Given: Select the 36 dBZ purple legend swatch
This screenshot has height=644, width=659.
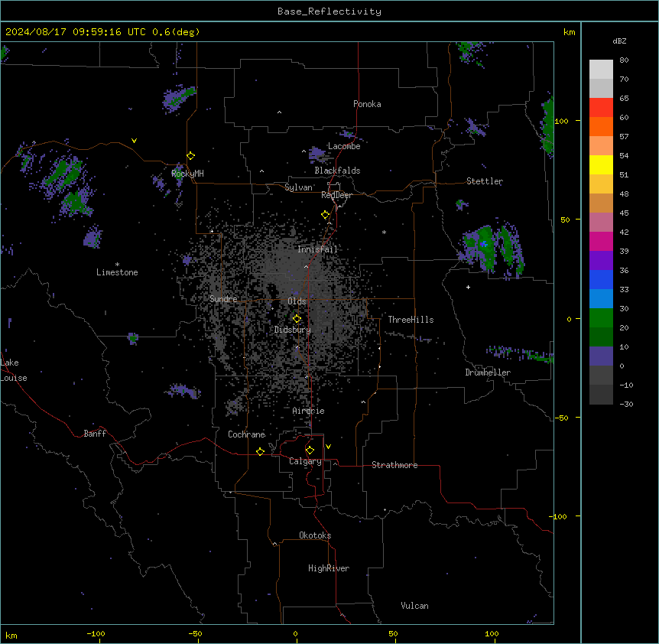Looking at the screenshot, I should pyautogui.click(x=601, y=260).
